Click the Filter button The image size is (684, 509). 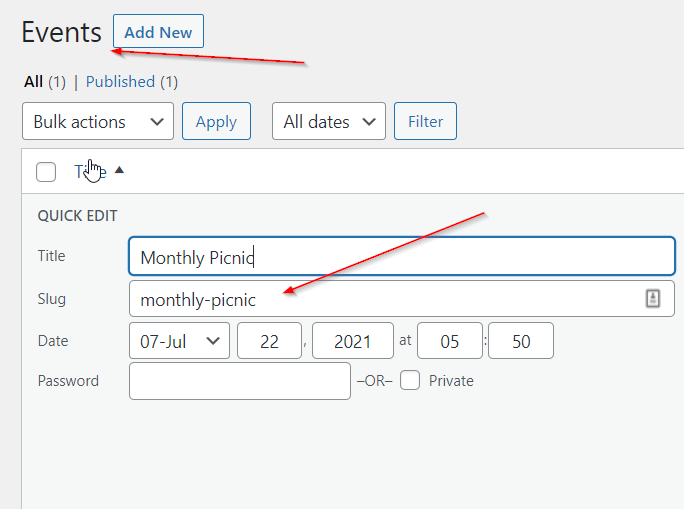(425, 122)
